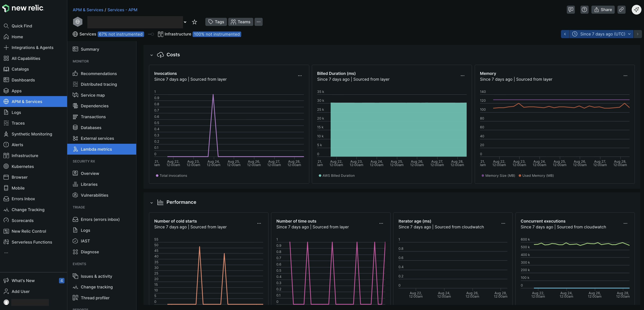Toggle Memory Size (MB) in the Memory legend

click(498, 176)
